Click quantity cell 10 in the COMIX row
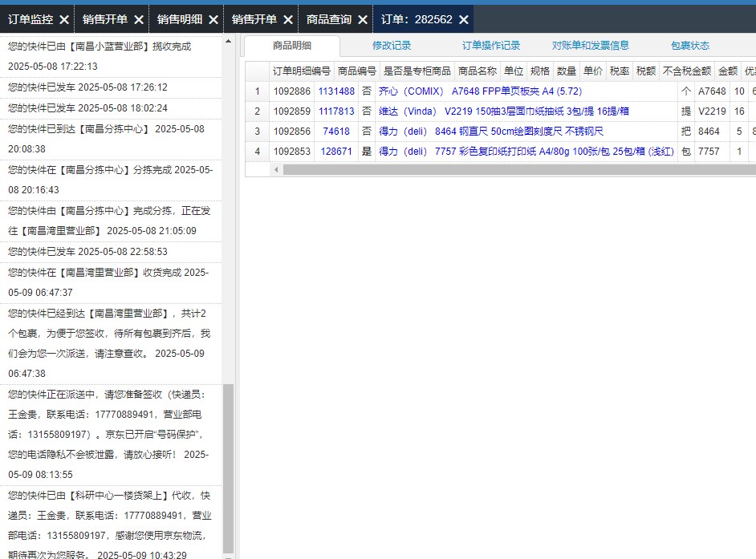 739,91
